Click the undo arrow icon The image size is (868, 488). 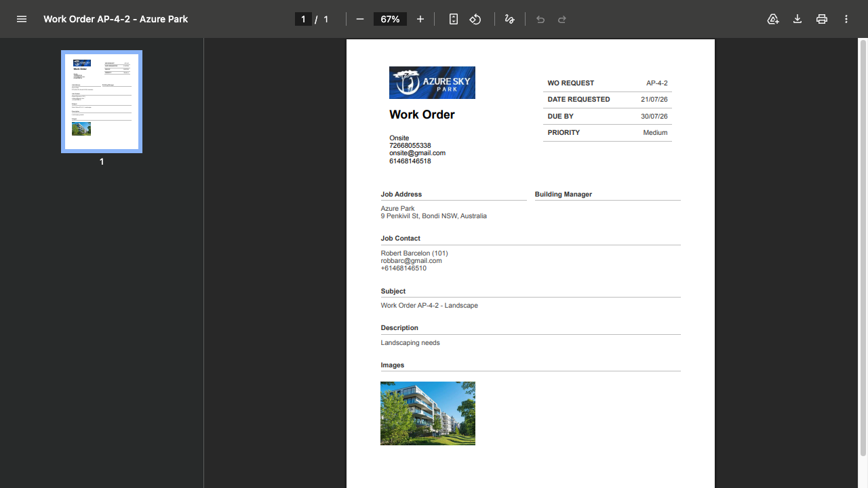(540, 19)
